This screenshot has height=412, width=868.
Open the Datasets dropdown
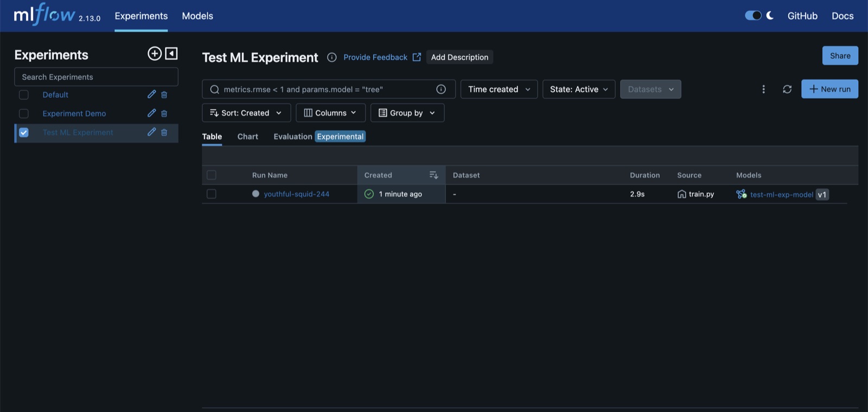tap(650, 89)
